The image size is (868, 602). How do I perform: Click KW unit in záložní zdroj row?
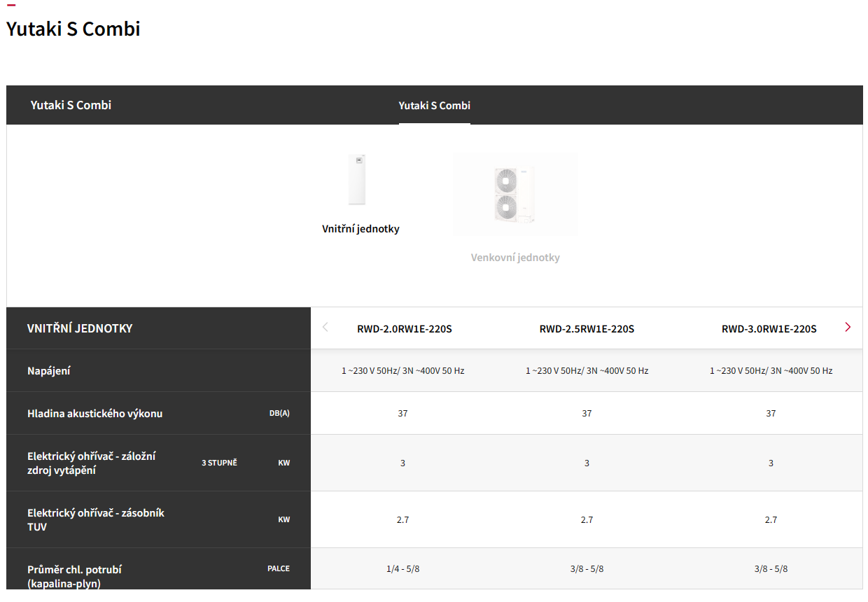click(x=283, y=463)
